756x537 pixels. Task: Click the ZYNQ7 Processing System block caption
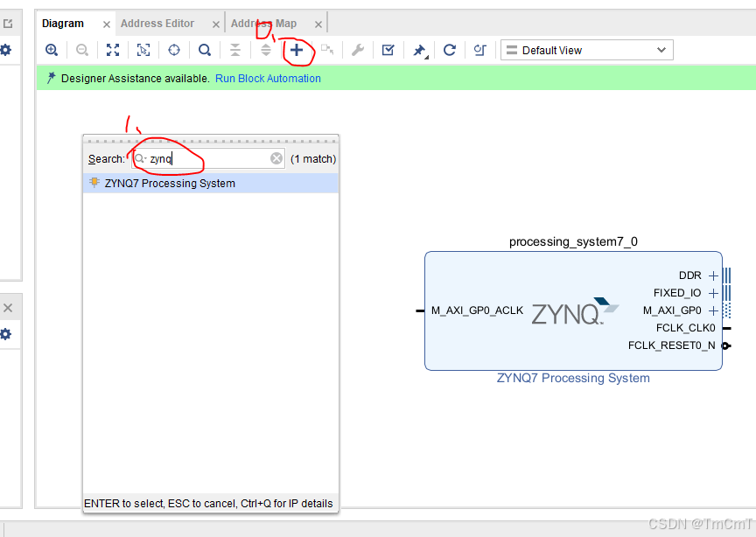[x=573, y=378]
